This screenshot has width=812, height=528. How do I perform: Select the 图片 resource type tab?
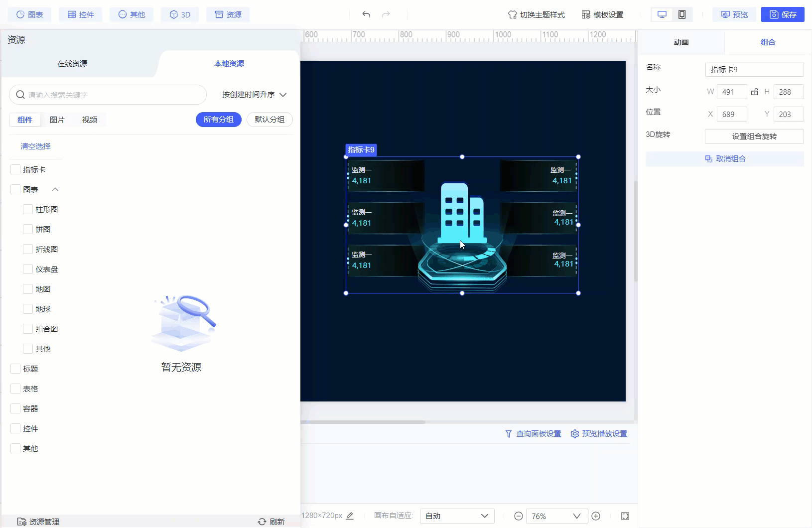coord(57,120)
